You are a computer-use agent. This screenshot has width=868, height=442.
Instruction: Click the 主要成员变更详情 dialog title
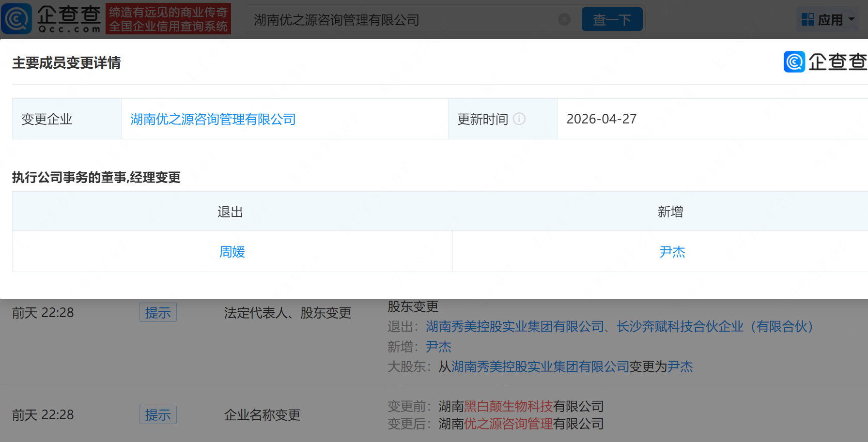[66, 63]
